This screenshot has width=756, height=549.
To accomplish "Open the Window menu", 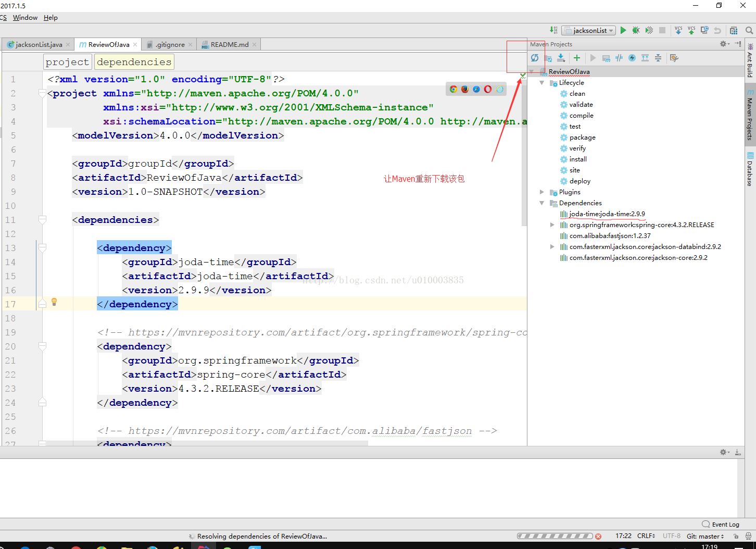I will point(25,17).
